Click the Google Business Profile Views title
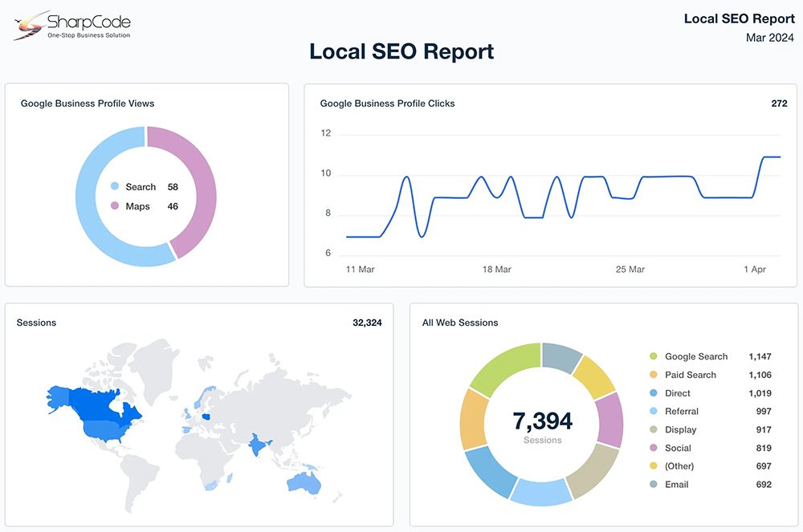 tap(88, 104)
